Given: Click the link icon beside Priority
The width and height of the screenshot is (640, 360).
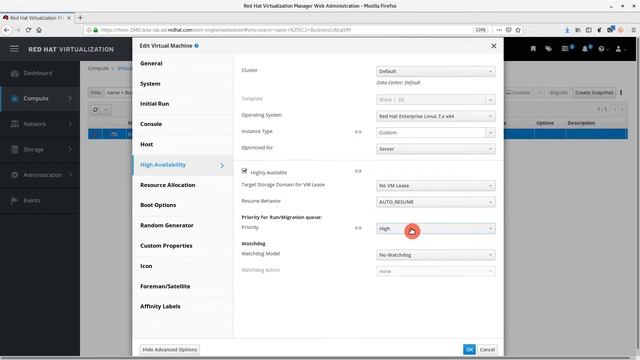Looking at the screenshot, I should pyautogui.click(x=358, y=228).
